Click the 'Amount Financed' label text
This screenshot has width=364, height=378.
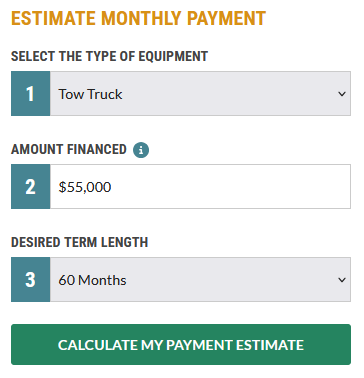coord(69,149)
